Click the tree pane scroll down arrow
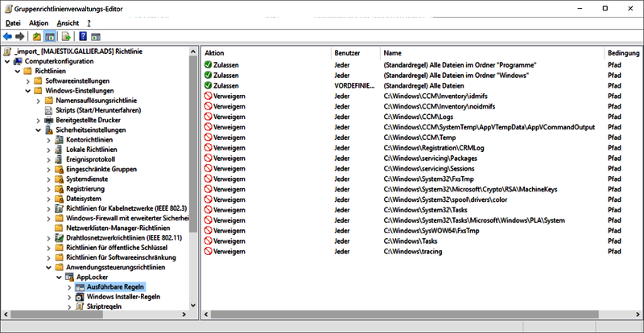The height and width of the screenshot is (333, 644). click(x=193, y=305)
